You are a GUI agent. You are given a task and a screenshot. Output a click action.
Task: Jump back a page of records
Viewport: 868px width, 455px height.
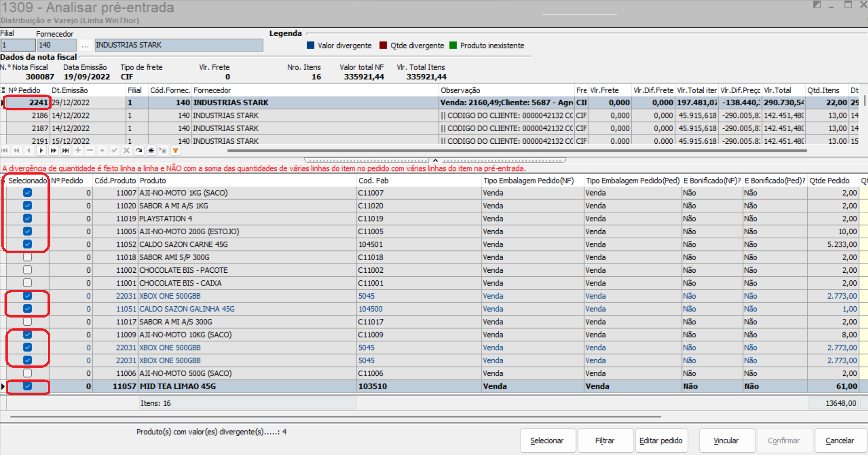[17, 151]
